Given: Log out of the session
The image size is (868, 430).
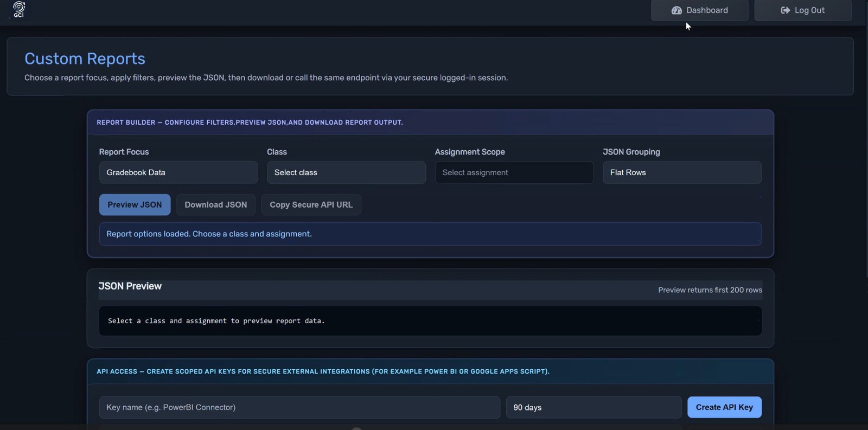Looking at the screenshot, I should pyautogui.click(x=802, y=10).
